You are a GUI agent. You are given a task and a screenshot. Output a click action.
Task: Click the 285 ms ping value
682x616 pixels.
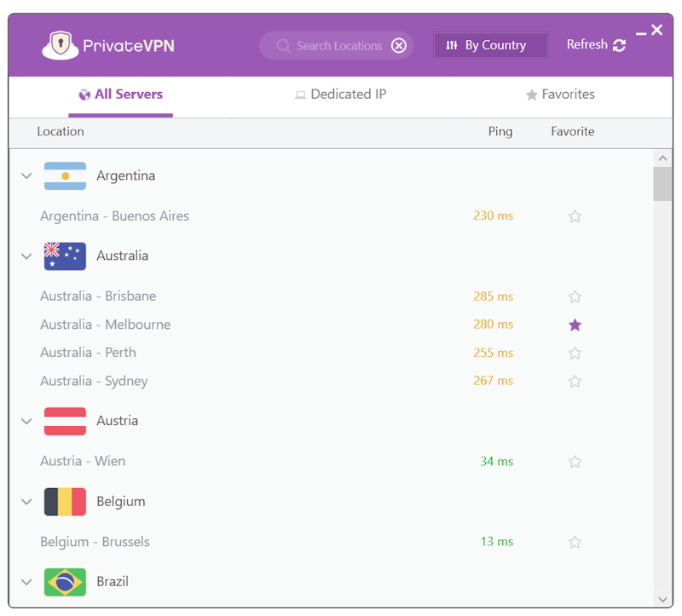[494, 296]
